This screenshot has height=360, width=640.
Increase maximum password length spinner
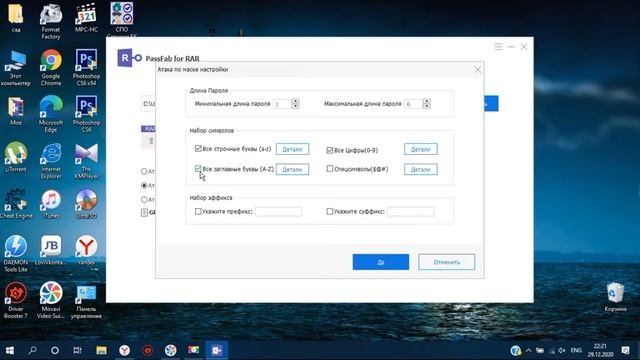427,101
